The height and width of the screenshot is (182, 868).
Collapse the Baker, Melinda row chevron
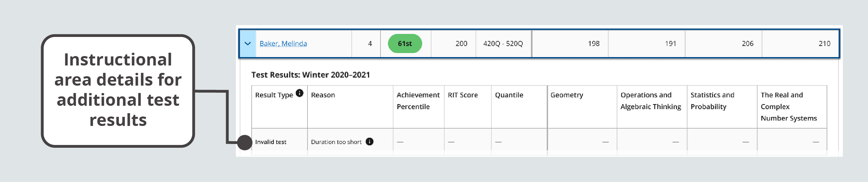click(248, 43)
